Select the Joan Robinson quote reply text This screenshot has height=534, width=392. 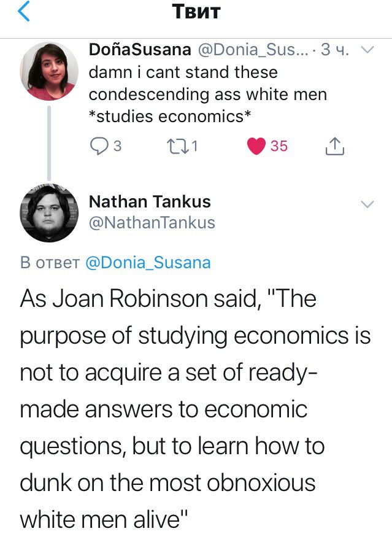(196, 408)
